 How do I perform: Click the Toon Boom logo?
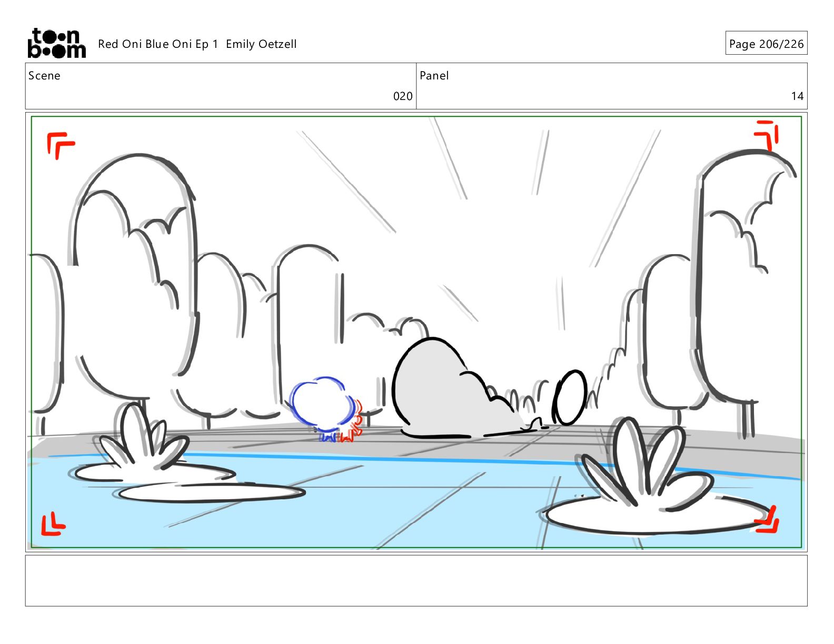pos(56,43)
